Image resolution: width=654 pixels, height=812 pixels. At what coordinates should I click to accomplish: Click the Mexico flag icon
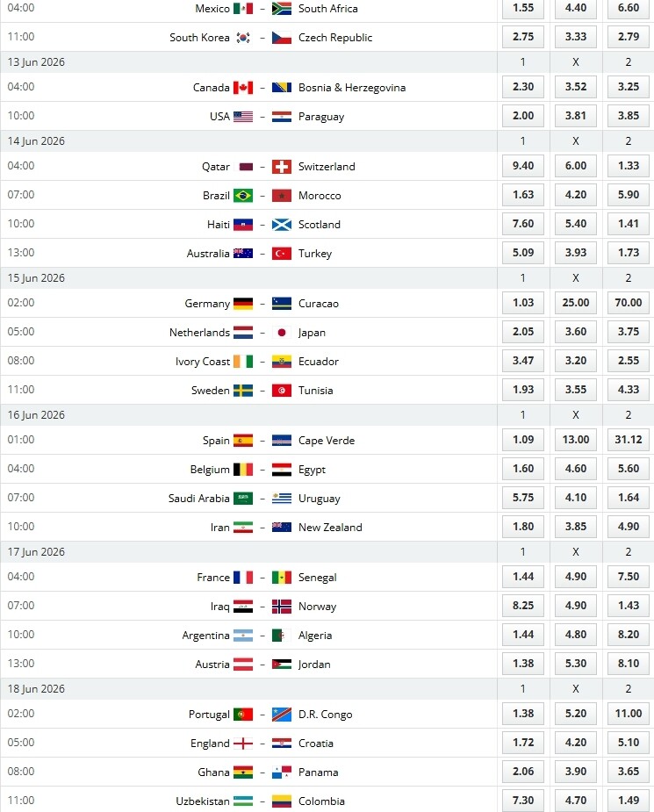pyautogui.click(x=243, y=9)
